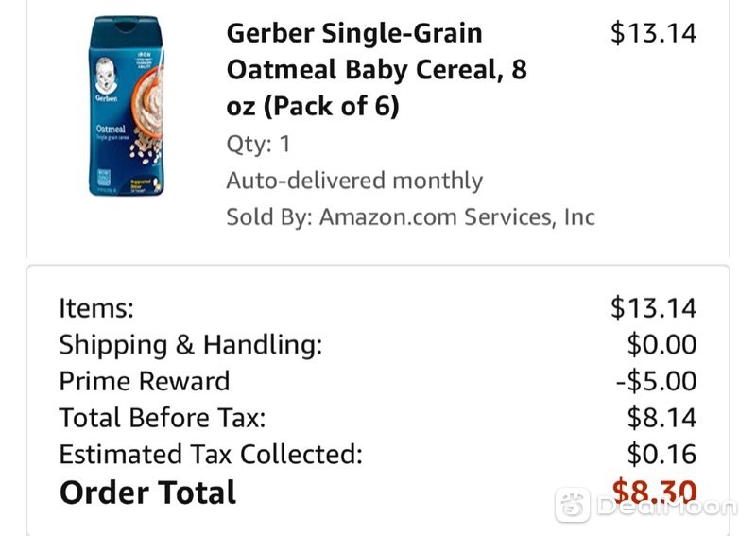Click the $8.14 before-tax amount
Screen dimensions: 756x536
click(x=661, y=418)
